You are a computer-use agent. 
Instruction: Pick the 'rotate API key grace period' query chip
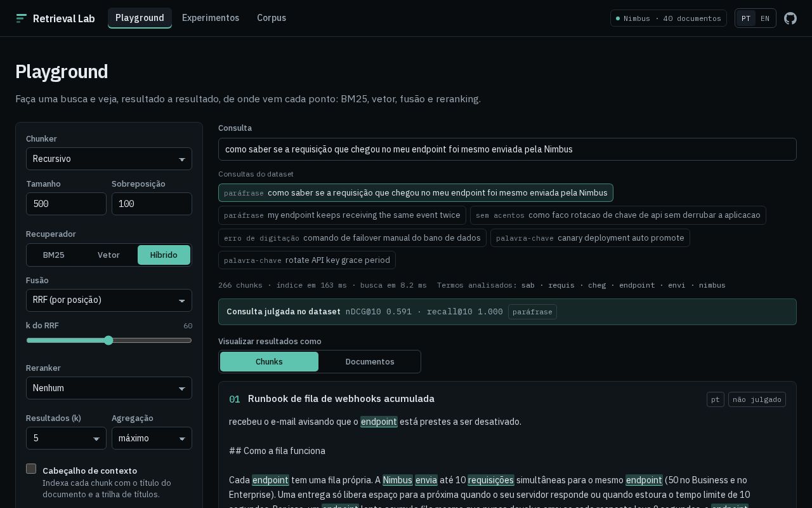(x=307, y=260)
